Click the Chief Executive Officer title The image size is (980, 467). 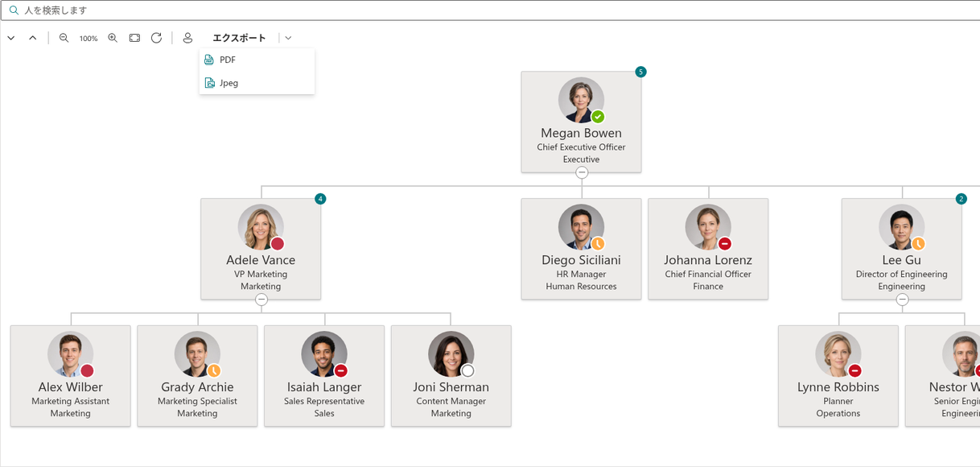tap(581, 147)
